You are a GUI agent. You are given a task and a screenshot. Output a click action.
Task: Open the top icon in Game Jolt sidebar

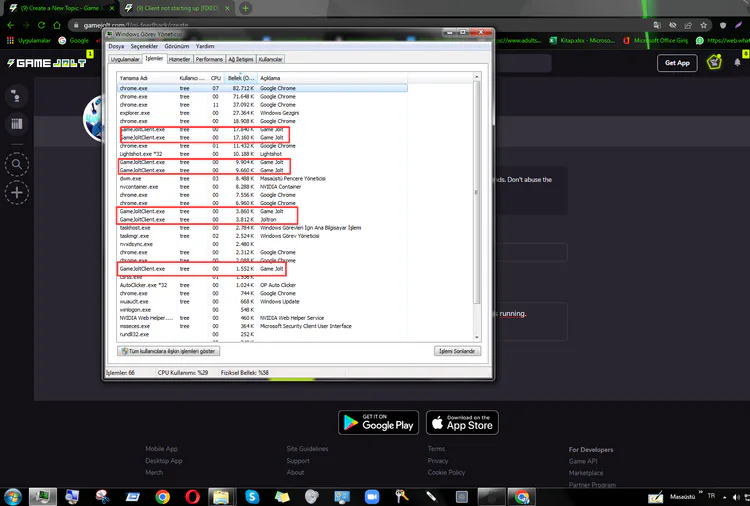pos(17,96)
